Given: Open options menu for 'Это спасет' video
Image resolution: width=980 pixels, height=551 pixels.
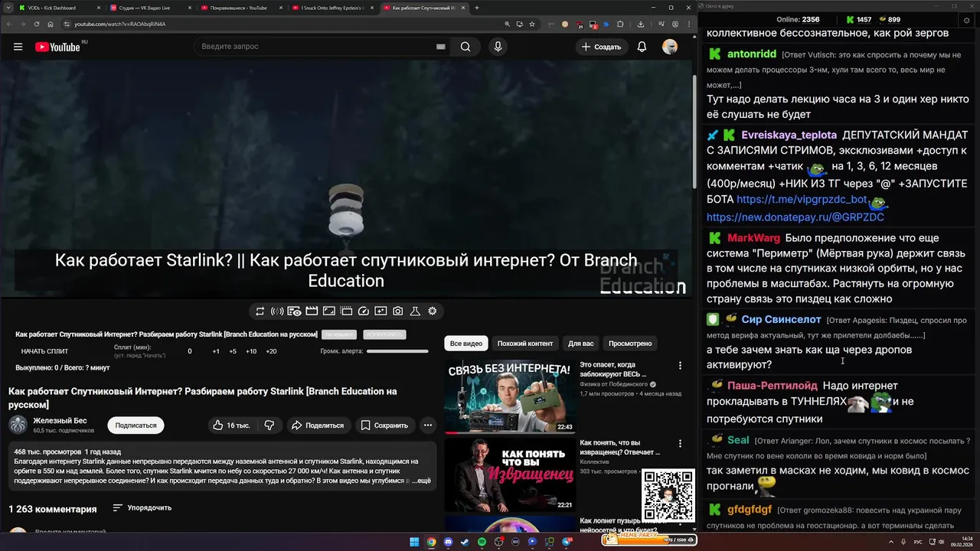Looking at the screenshot, I should pos(680,366).
